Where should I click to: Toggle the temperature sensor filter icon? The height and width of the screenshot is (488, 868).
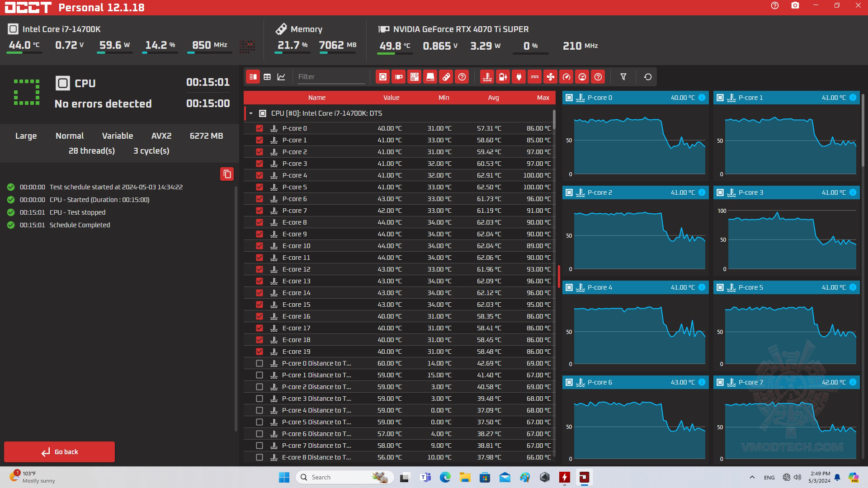click(x=487, y=77)
